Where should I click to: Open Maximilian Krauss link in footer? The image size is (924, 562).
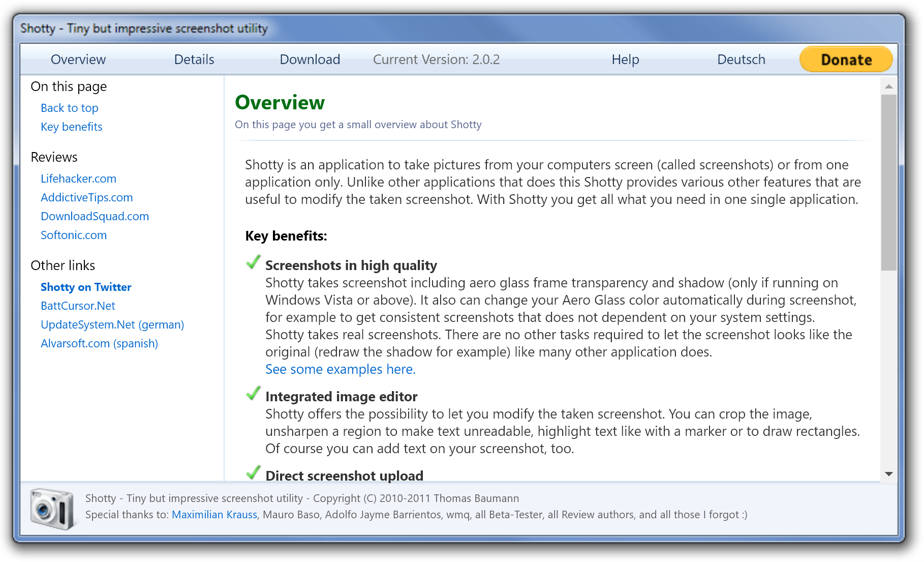tap(214, 515)
